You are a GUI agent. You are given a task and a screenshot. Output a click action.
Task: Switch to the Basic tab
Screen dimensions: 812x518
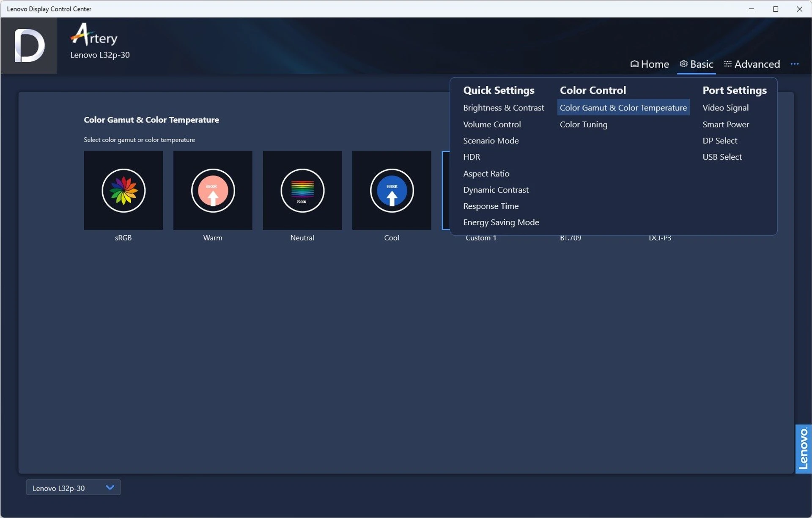pyautogui.click(x=696, y=64)
